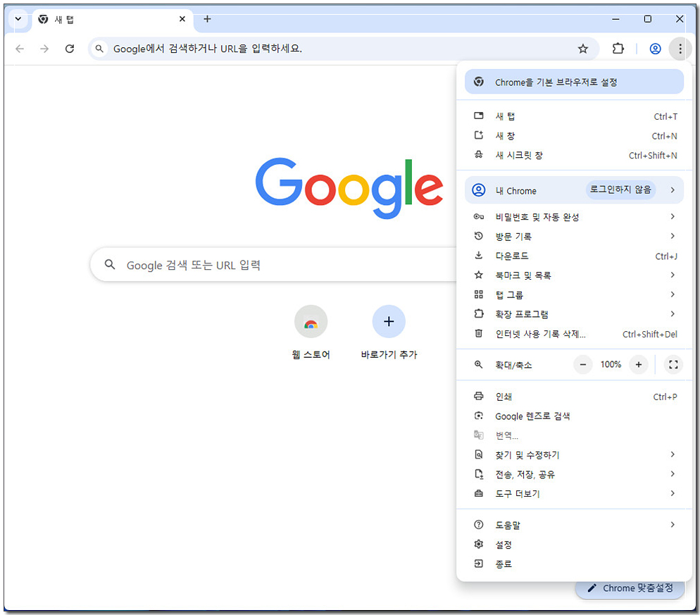Screen dimensions: 700x615
Task: Decrease zoom with the minus button
Action: (582, 364)
